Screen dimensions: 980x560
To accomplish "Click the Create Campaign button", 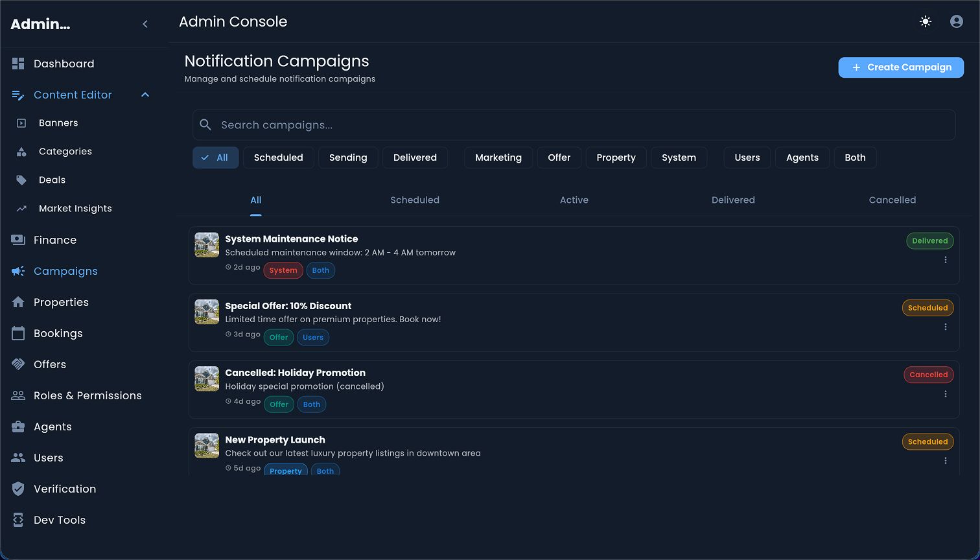I will 901,67.
